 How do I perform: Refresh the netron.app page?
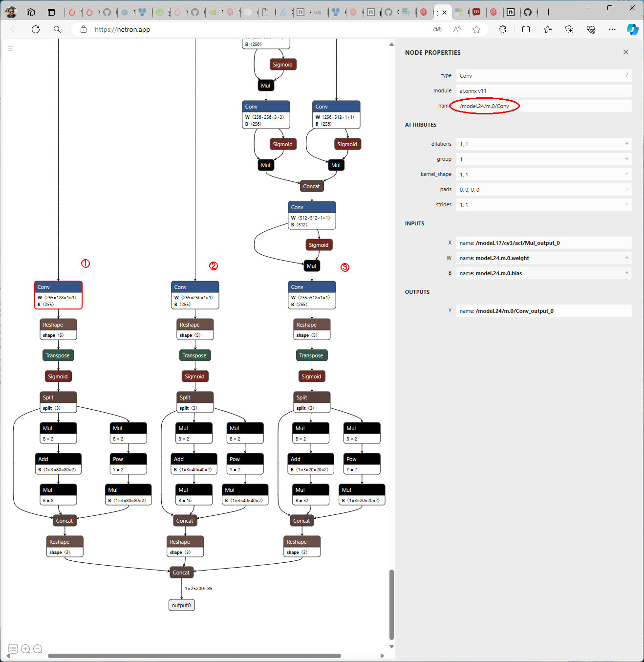click(x=36, y=29)
